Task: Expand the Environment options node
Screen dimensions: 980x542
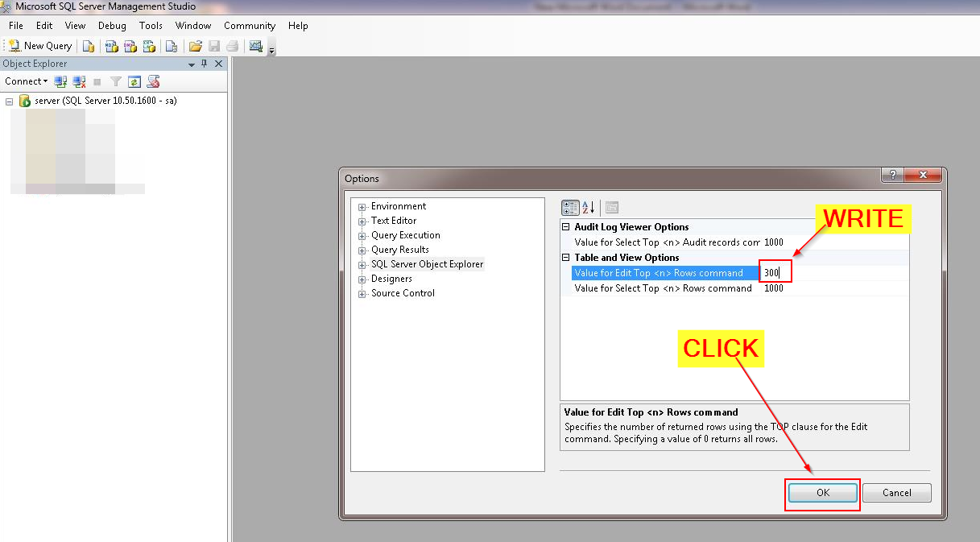Action: point(362,207)
